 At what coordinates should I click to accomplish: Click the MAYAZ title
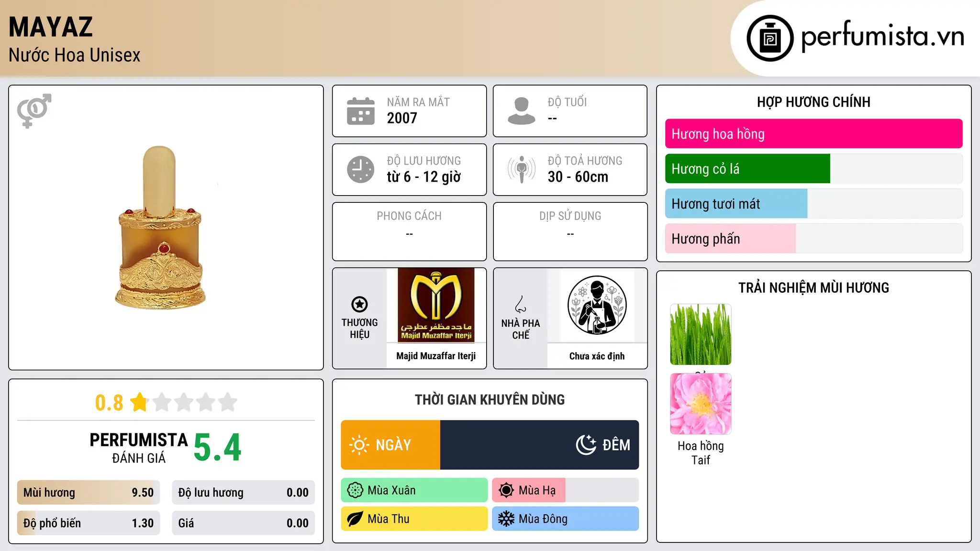coord(51,27)
